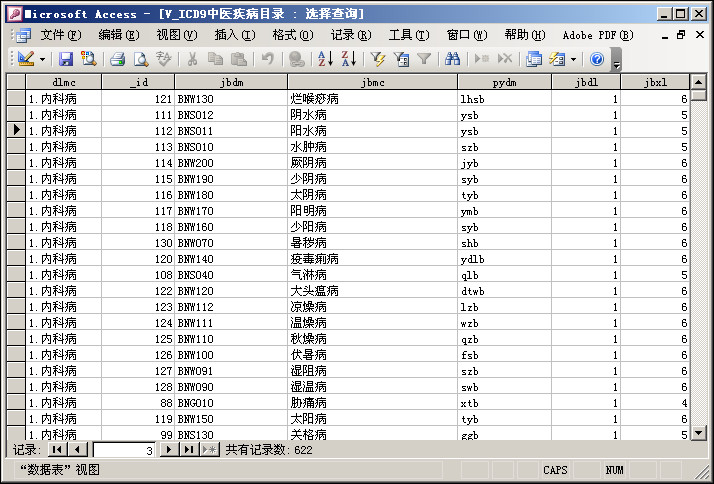Click the Undo arrow icon
This screenshot has height=484, width=714.
point(268,59)
